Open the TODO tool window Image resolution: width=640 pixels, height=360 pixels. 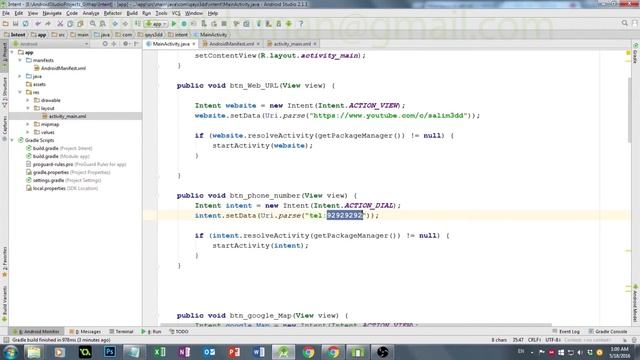pos(179,331)
